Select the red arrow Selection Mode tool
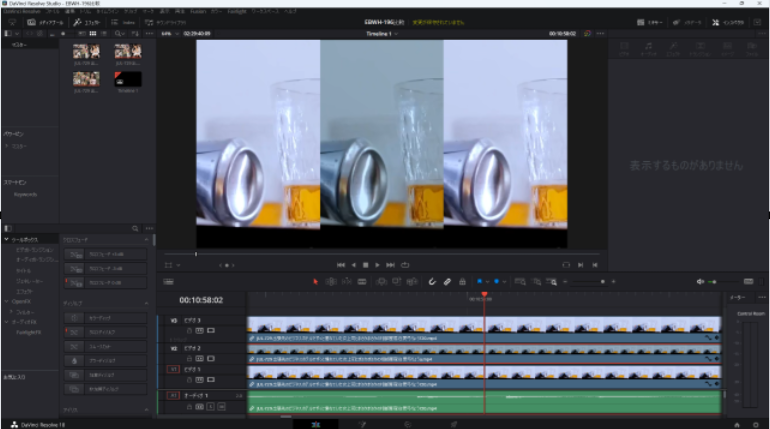770x429 pixels. [315, 282]
